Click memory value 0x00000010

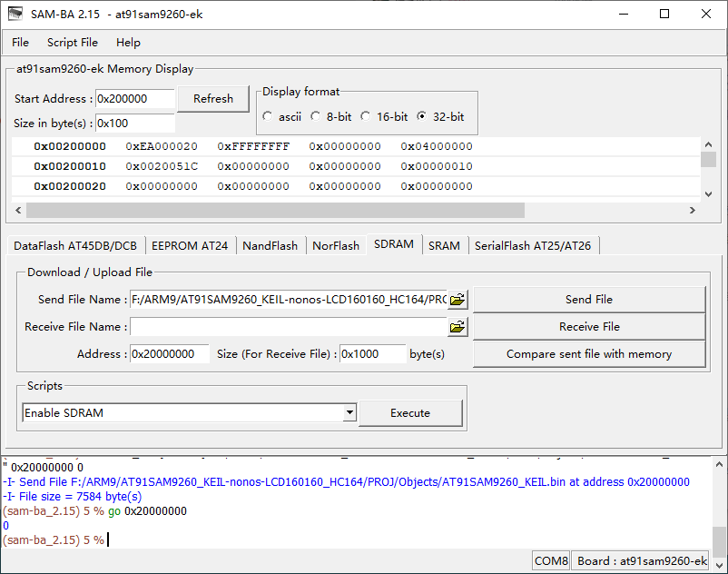(437, 166)
